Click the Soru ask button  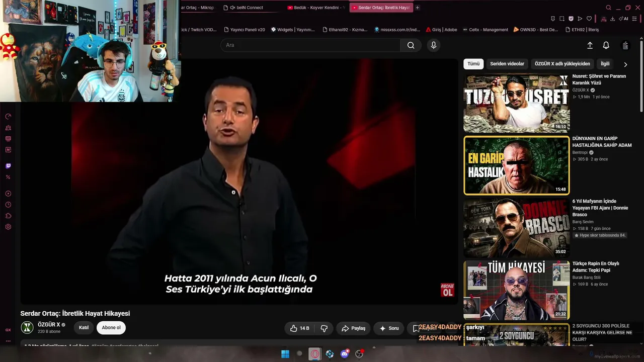click(388, 328)
